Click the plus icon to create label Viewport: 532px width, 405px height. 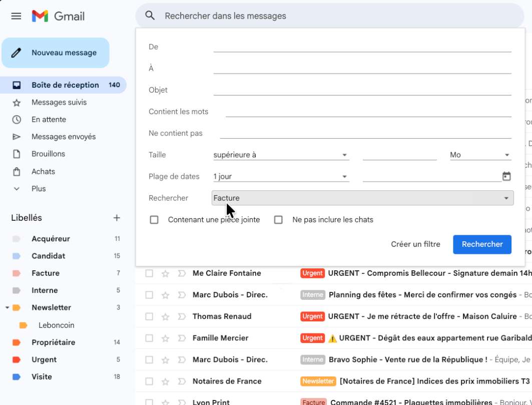pos(117,218)
